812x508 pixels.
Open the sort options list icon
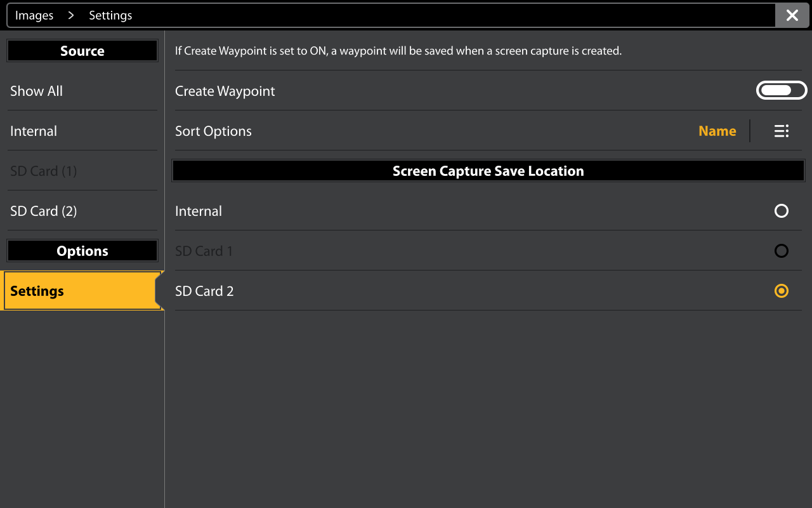coord(782,131)
